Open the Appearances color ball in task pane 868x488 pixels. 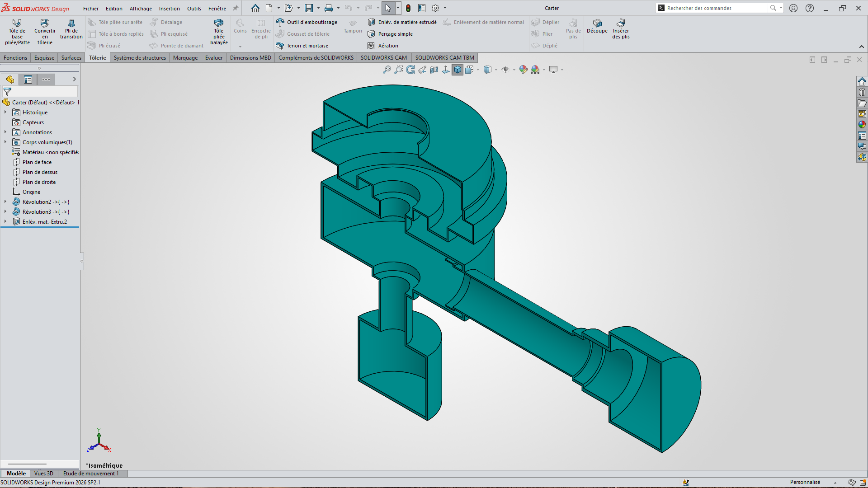coord(862,125)
